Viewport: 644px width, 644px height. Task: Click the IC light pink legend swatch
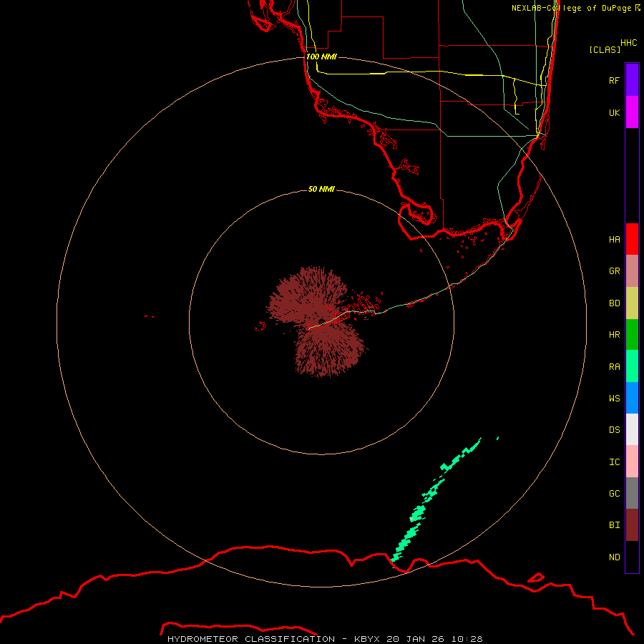pos(632,462)
